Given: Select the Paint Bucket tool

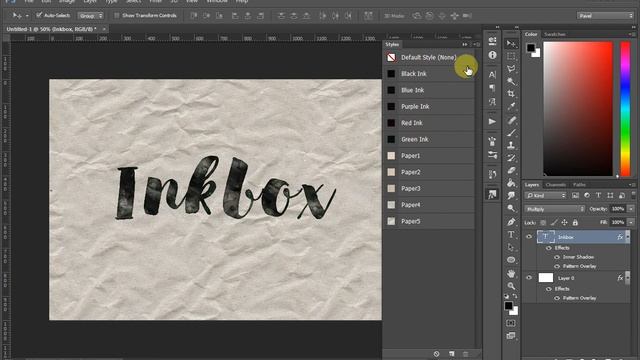Looking at the screenshot, I should 511,183.
